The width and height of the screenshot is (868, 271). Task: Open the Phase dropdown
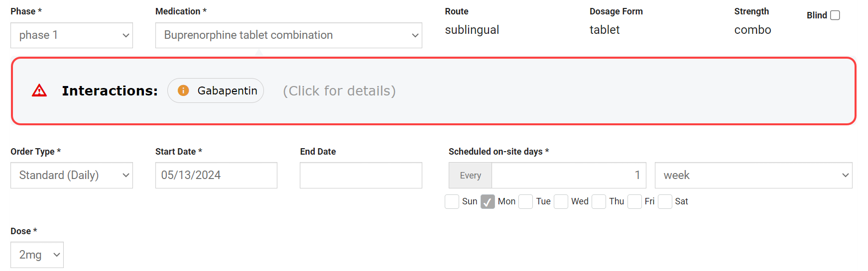(x=72, y=35)
